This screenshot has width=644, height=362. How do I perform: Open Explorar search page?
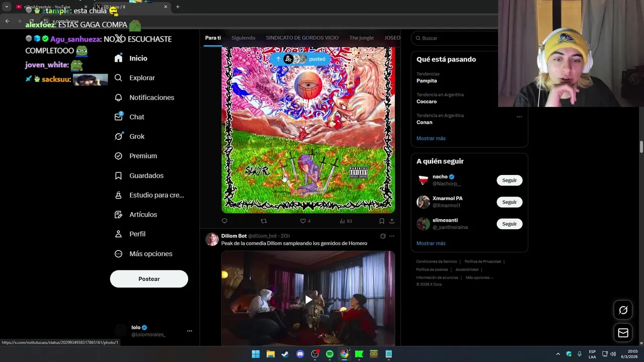tap(134, 78)
